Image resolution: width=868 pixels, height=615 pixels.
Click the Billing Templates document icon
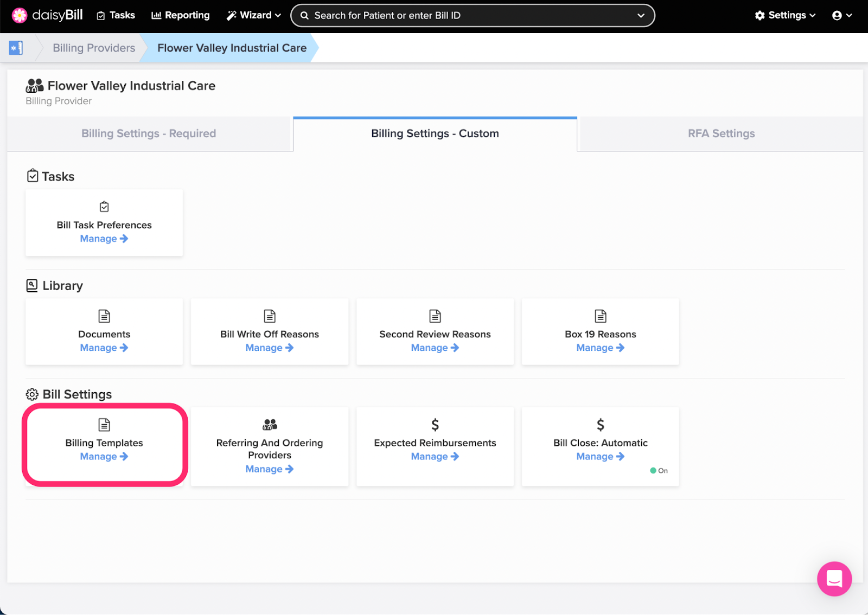tap(104, 425)
